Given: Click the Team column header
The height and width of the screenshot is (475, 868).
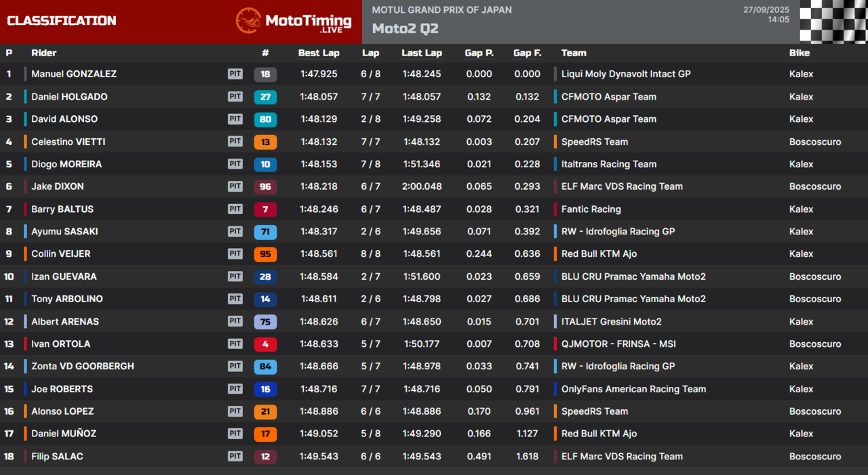Looking at the screenshot, I should (x=574, y=53).
